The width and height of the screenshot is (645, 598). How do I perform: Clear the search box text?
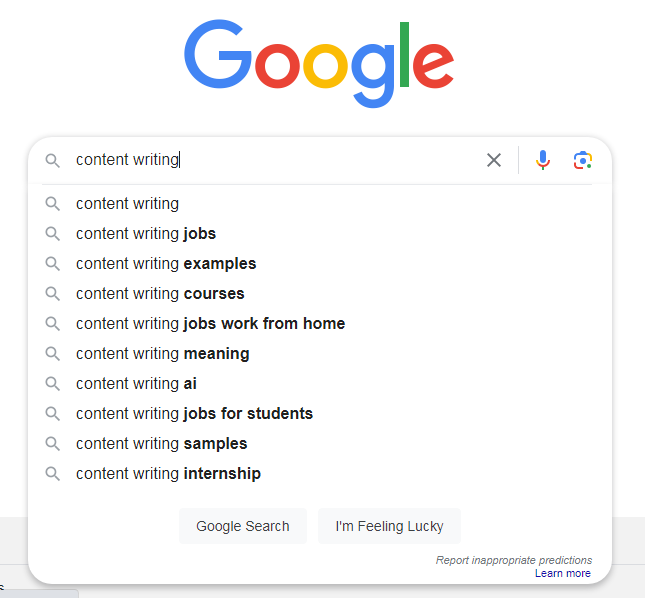click(494, 160)
